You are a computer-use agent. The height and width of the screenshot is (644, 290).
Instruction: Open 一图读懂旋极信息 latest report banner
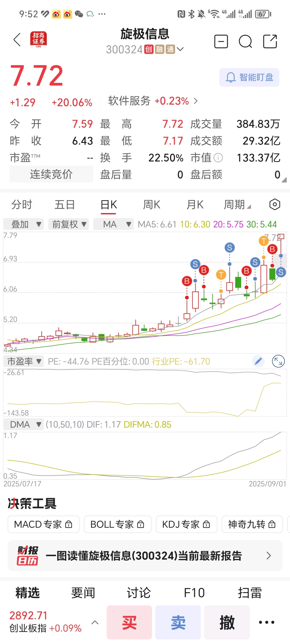(145, 555)
